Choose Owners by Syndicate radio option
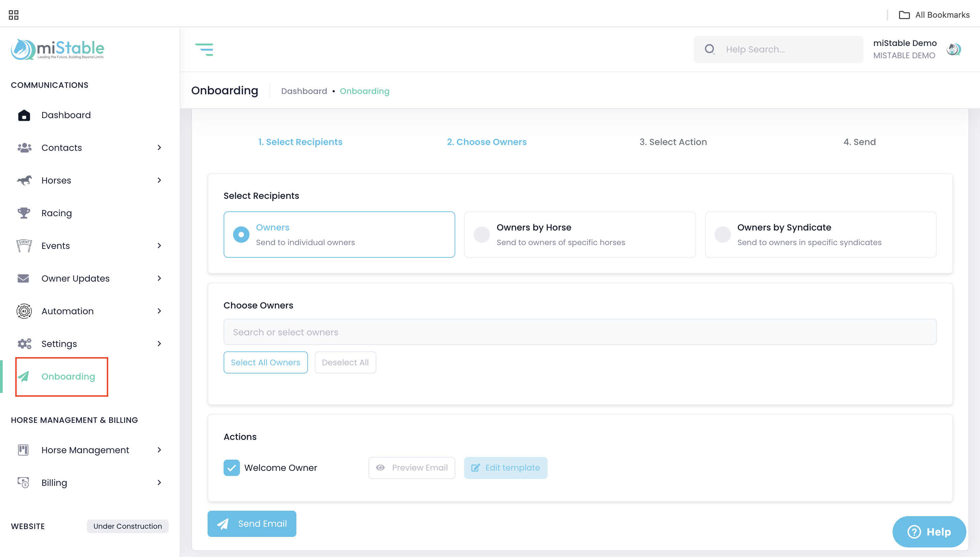Viewport: 980px width, 557px height. (x=722, y=235)
